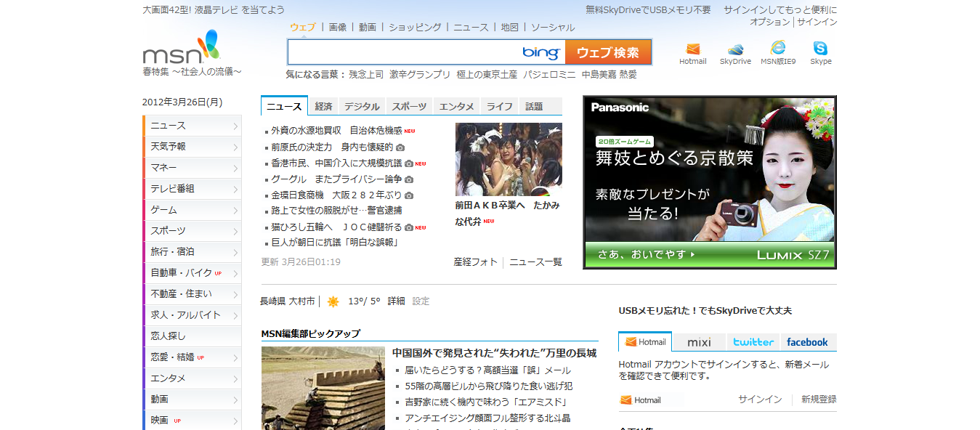Click the Panasonic LUMIX SZ7 ad banner
This screenshot has width=980, height=430.
pyautogui.click(x=710, y=182)
